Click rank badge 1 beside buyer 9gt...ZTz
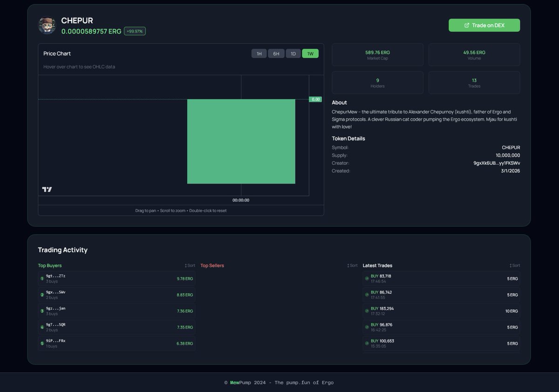This screenshot has height=392, width=559. [x=42, y=278]
